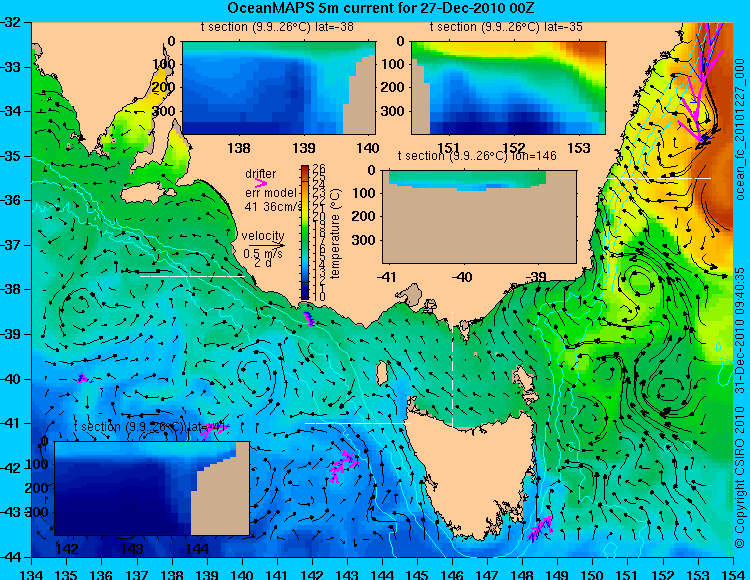Click the vertical 'temperature (°C)' label
Viewport: 750px width, 580px height.
coord(335,233)
